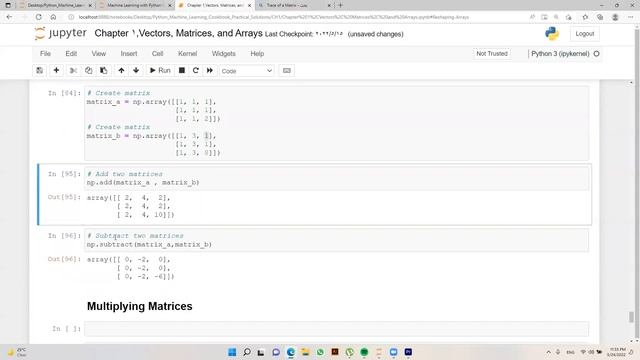Open File Explorer from the taskbar

tap(305, 352)
